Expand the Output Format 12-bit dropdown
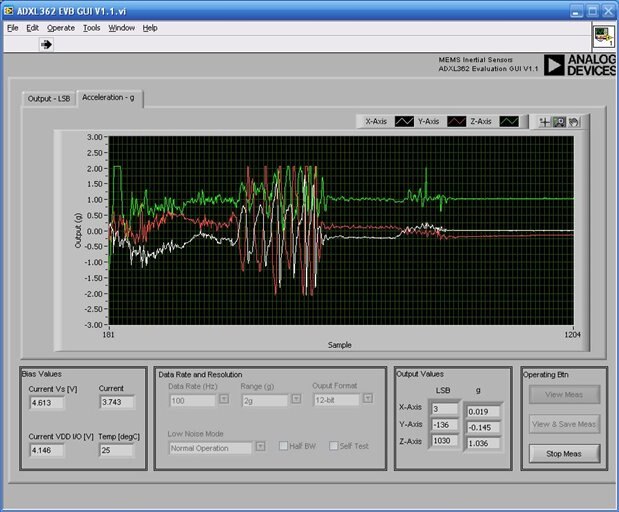Screen dimensions: 619x512 point(367,399)
